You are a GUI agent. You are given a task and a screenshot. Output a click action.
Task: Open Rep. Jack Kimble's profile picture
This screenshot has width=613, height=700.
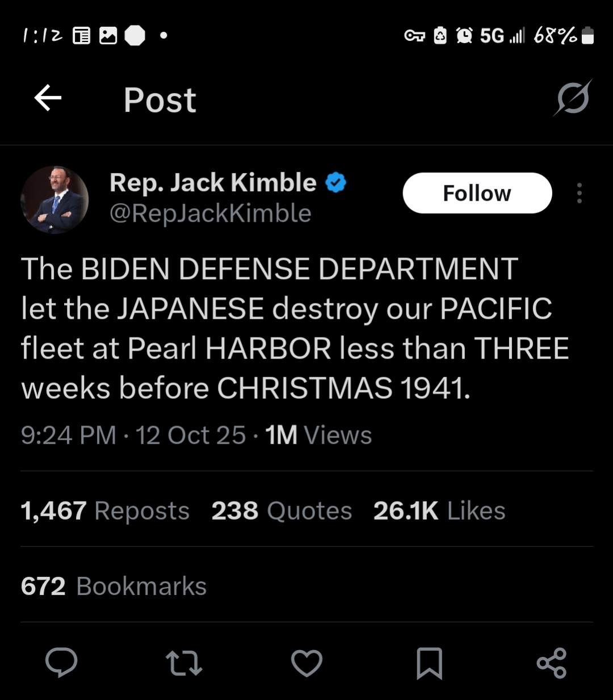point(54,200)
